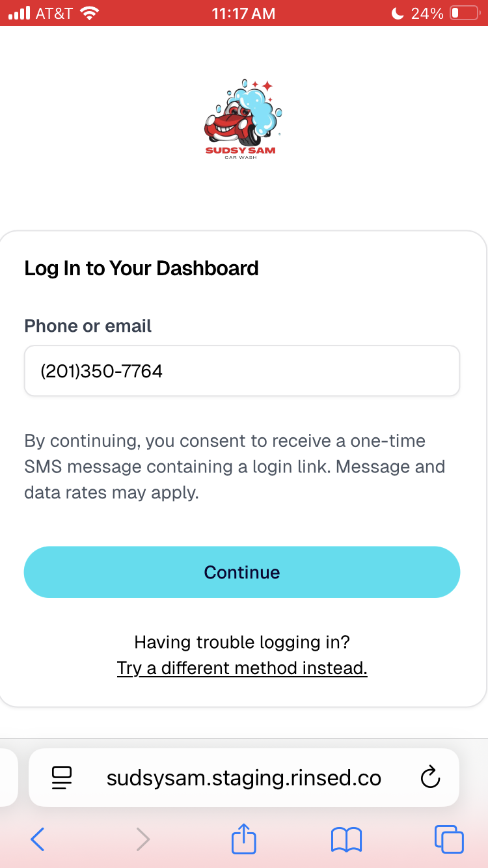Image resolution: width=488 pixels, height=868 pixels.
Task: Tap the Do Not Disturb moon icon
Action: [x=398, y=13]
